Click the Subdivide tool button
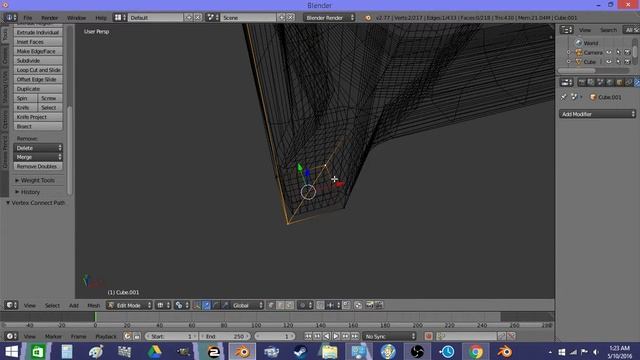 38,60
